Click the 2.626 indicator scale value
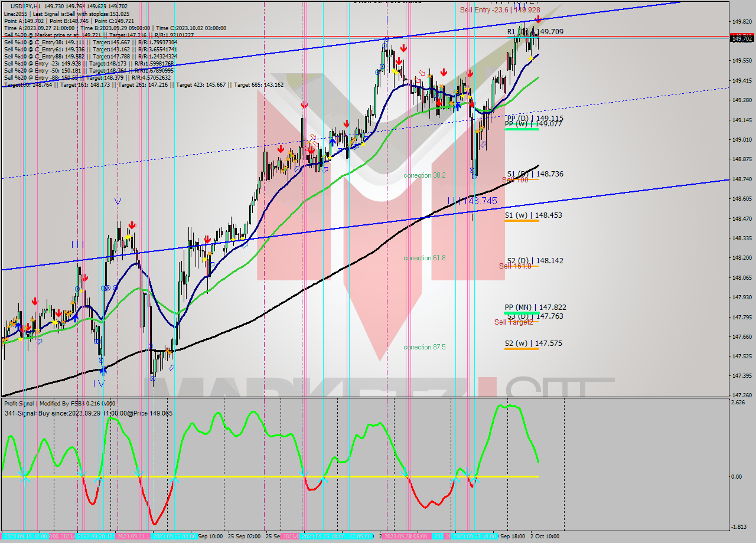Viewport: 756px width, 543px height. [739, 403]
